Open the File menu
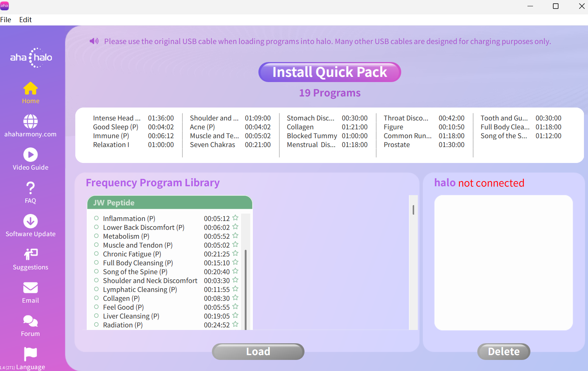This screenshot has width=588, height=371. tap(6, 20)
